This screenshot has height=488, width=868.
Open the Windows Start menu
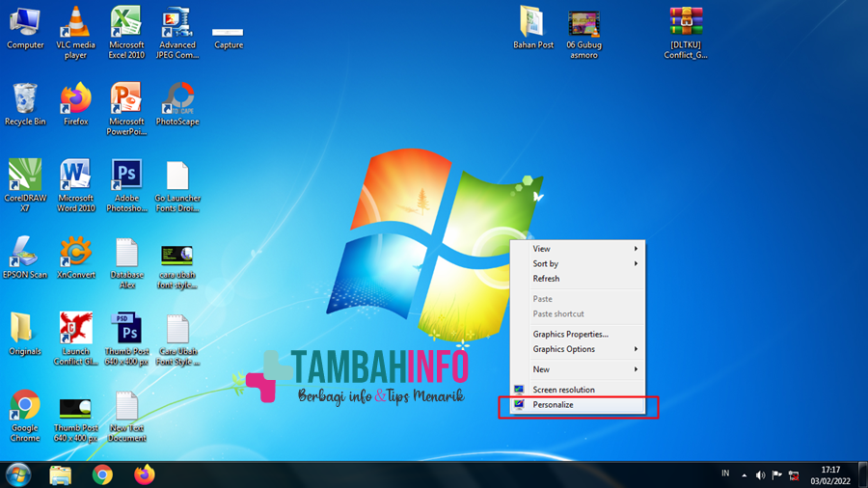tap(18, 474)
